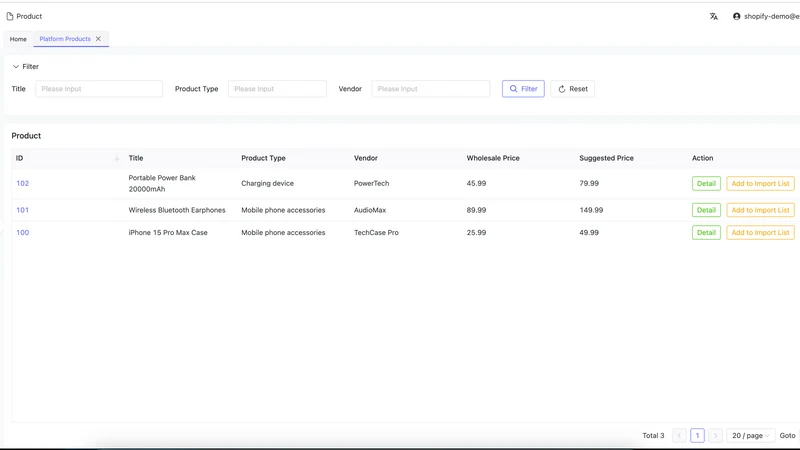Add Wireless Bluetooth Earphones to Import List

point(760,210)
